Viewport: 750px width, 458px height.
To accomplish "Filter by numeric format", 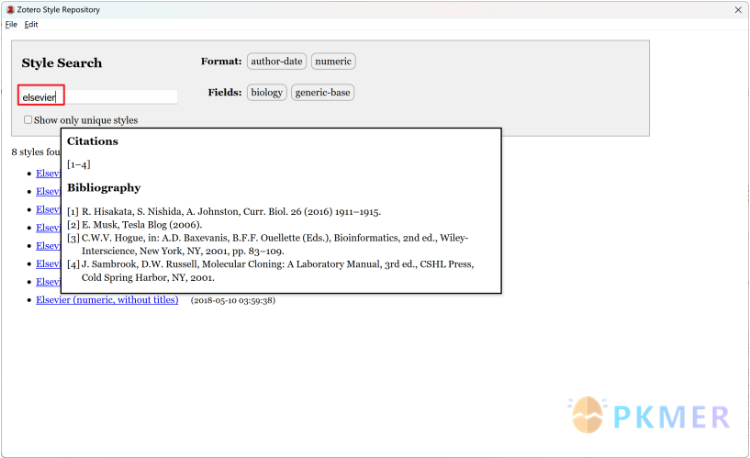I will click(333, 61).
